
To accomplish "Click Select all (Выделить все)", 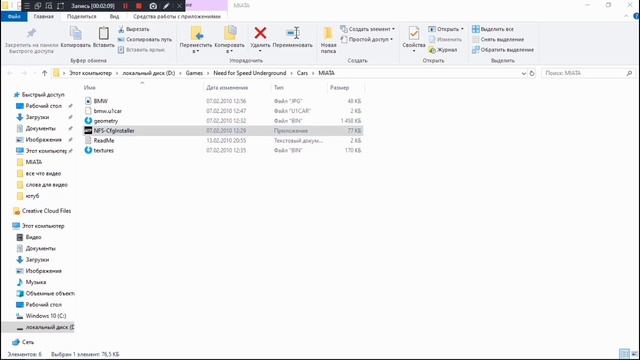I will click(x=493, y=29).
